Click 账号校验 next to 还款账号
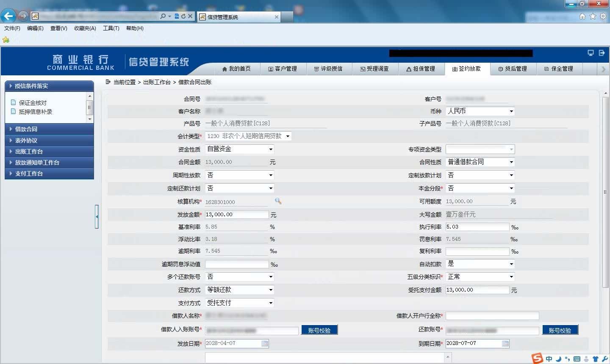The height and width of the screenshot is (364, 610). [x=560, y=330]
